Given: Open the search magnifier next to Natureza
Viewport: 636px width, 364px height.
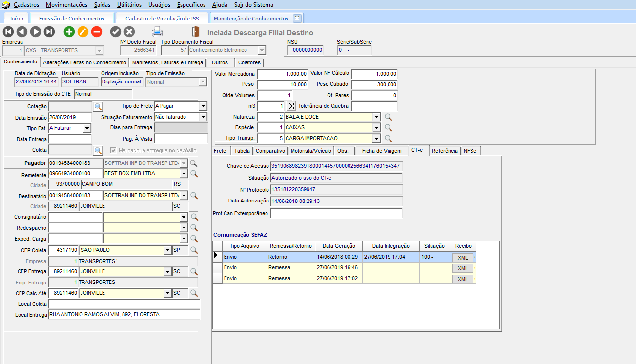Looking at the screenshot, I should [x=388, y=117].
